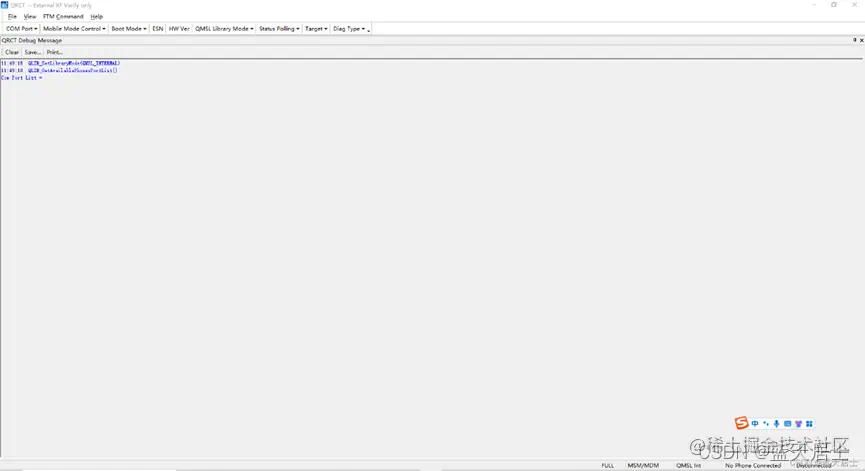Click the FULL status bar entry
Image resolution: width=865 pixels, height=471 pixels.
(607, 465)
